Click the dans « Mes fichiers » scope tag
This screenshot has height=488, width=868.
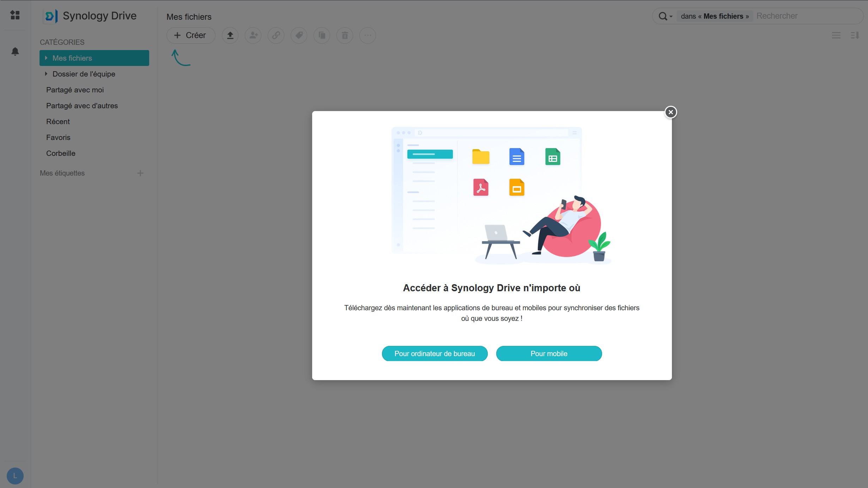point(715,16)
